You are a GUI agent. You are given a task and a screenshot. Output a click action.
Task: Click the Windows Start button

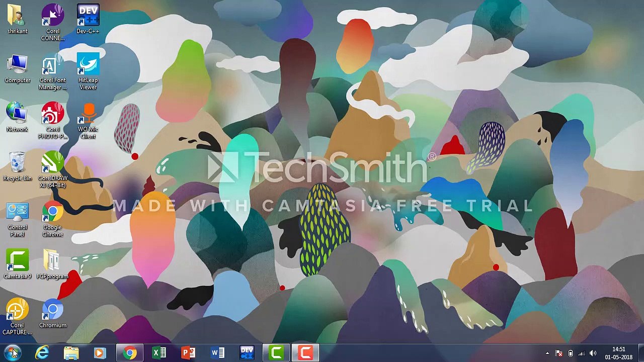point(12,352)
